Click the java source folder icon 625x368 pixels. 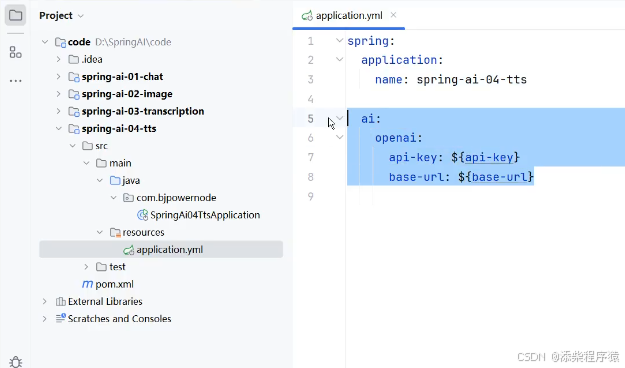pos(115,181)
